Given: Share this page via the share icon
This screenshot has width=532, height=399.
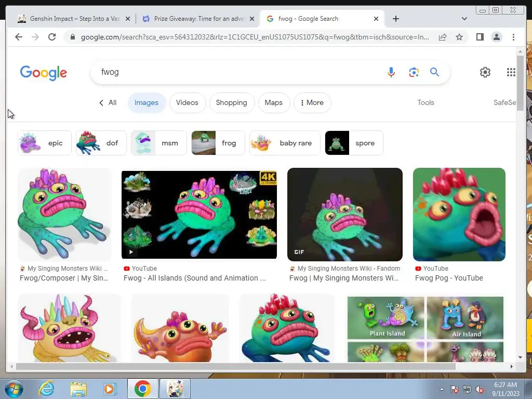Looking at the screenshot, I should [x=443, y=37].
